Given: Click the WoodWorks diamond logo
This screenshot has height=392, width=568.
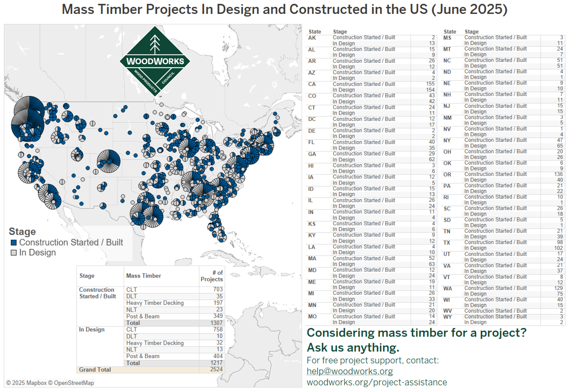Looking at the screenshot, I should point(155,61).
